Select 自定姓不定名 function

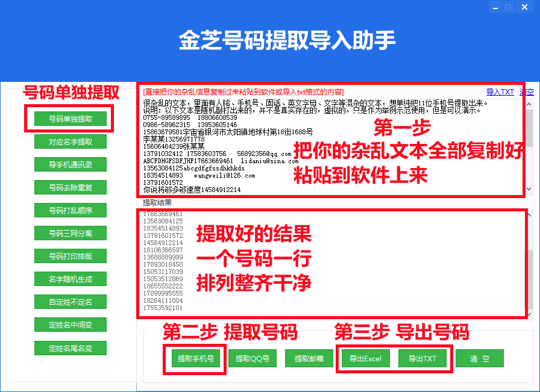[71, 302]
